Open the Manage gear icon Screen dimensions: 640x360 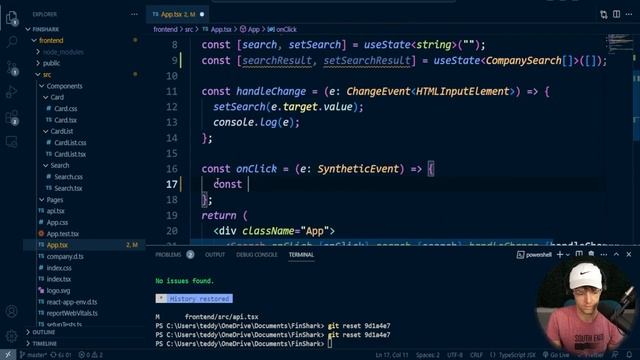tap(11, 336)
